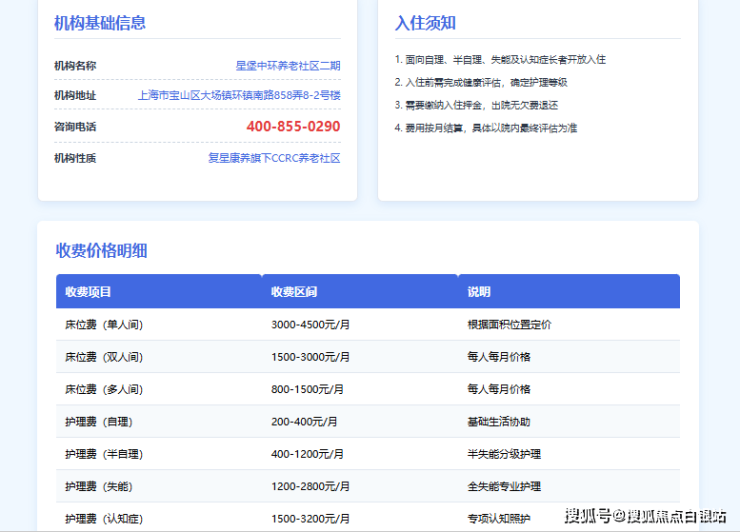Click the 咨询电话 label
The height and width of the screenshot is (532, 740).
click(x=75, y=127)
